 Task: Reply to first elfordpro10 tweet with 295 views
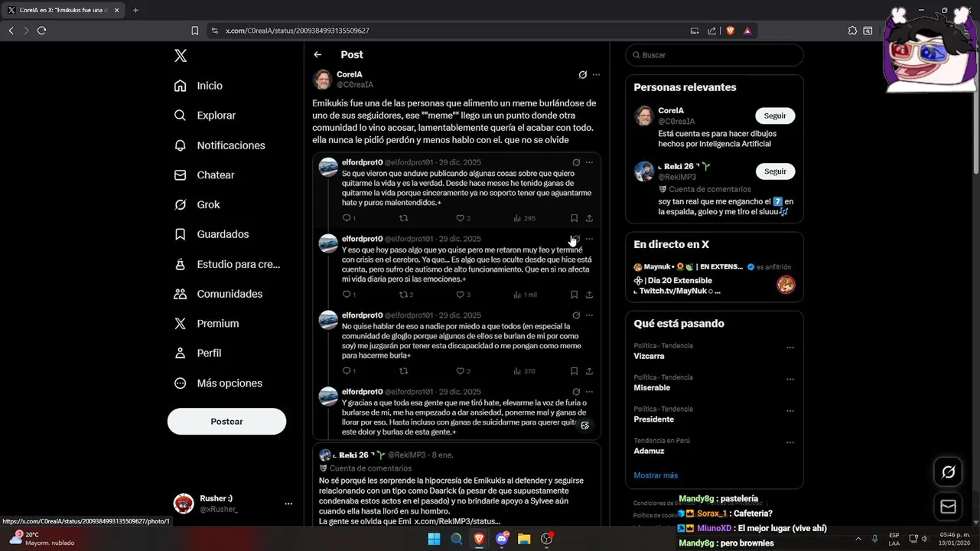[348, 218]
